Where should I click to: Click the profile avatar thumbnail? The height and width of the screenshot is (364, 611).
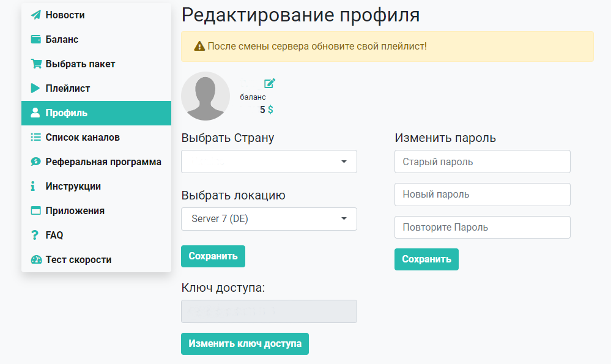[x=205, y=95]
